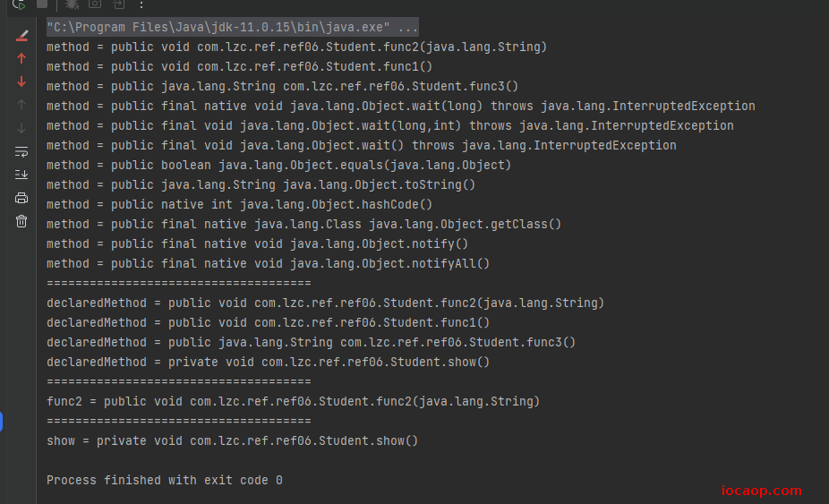Click the iocaop.com watermark link
This screenshot has width=829, height=504.
click(x=761, y=491)
